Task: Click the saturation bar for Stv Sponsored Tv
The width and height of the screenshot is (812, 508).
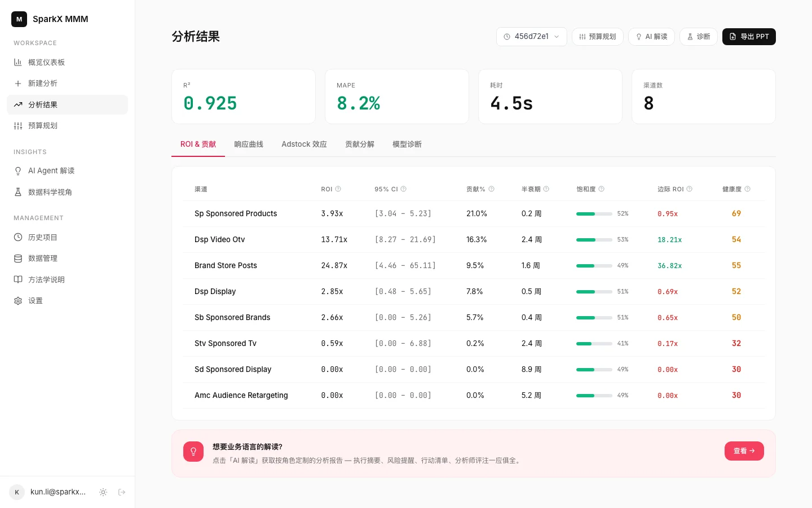Action: pos(594,344)
